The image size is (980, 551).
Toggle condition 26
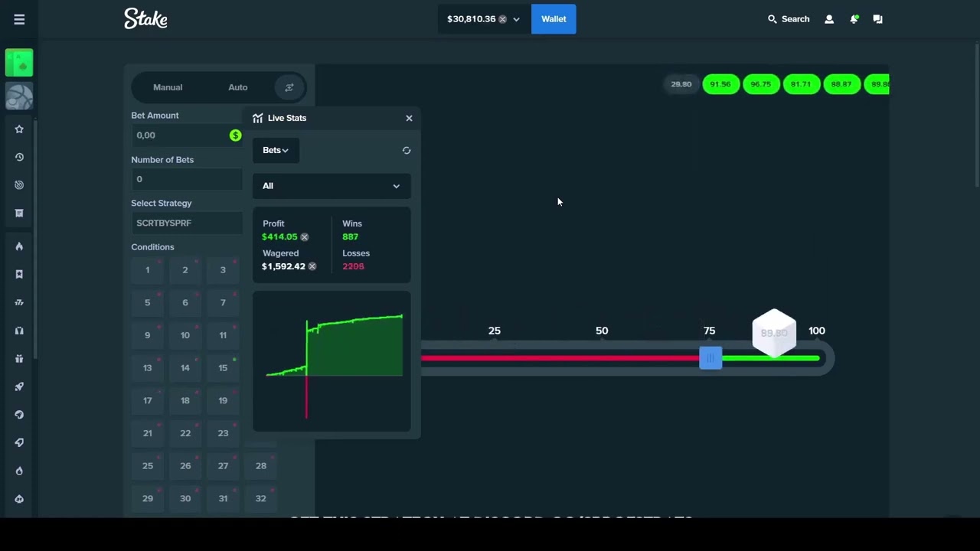185,466
